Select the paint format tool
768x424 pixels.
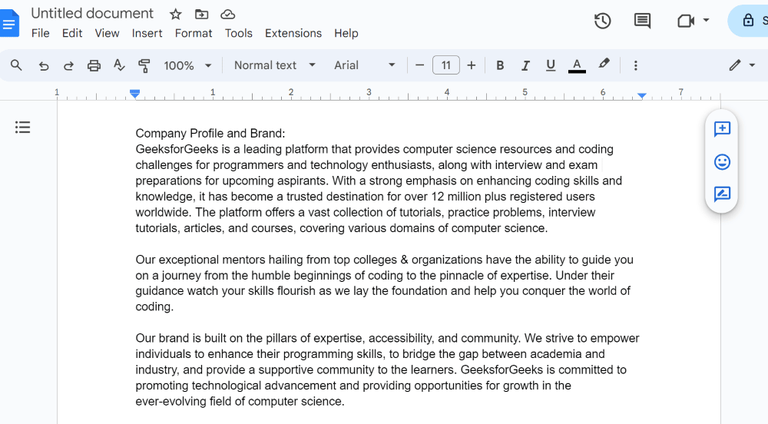click(x=144, y=65)
